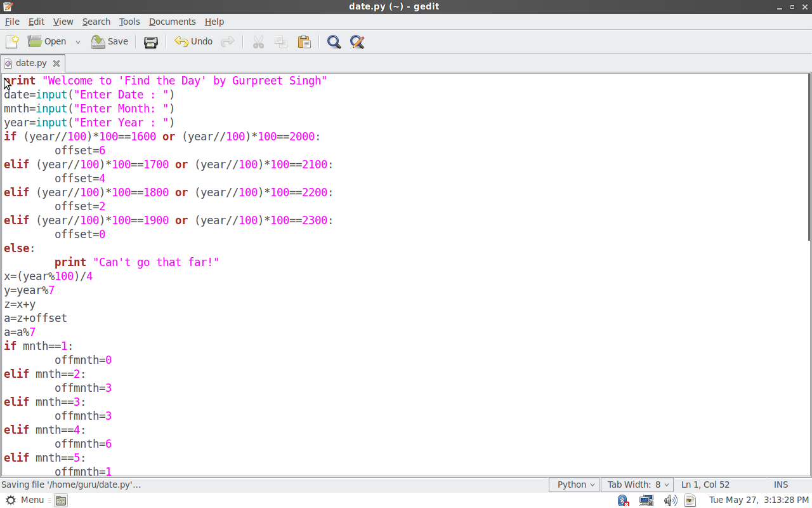Click the Redo icon
The image size is (812, 508).
tap(228, 42)
